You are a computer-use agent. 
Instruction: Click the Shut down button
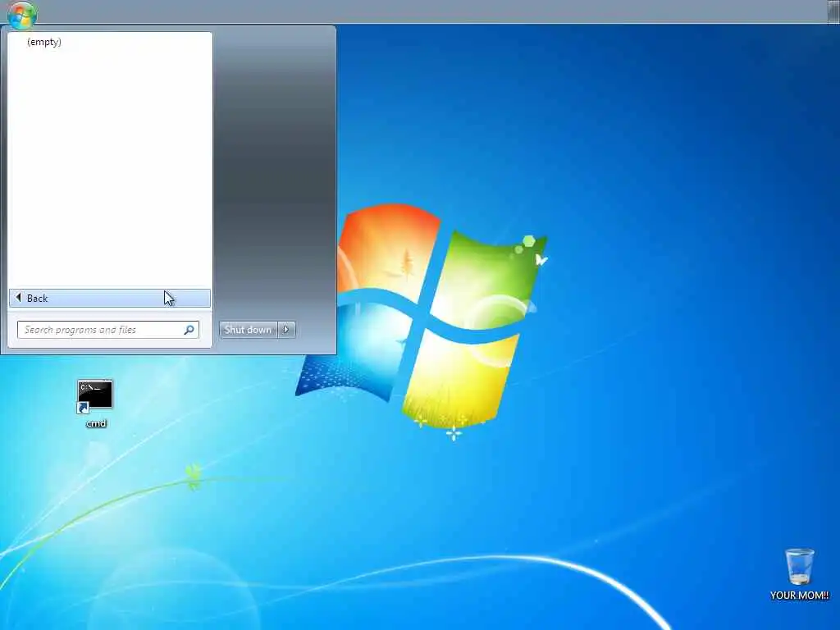(x=248, y=330)
